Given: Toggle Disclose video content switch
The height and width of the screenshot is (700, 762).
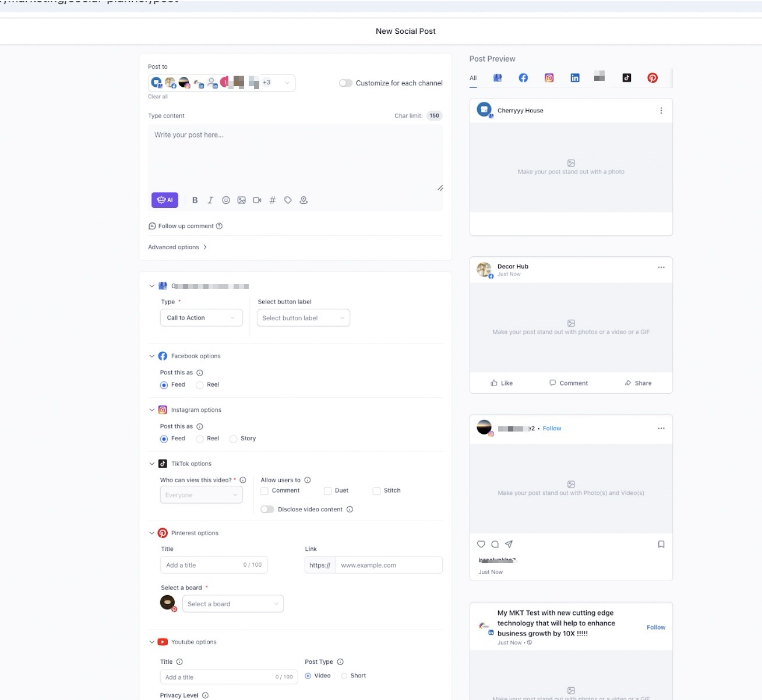Looking at the screenshot, I should pos(267,510).
